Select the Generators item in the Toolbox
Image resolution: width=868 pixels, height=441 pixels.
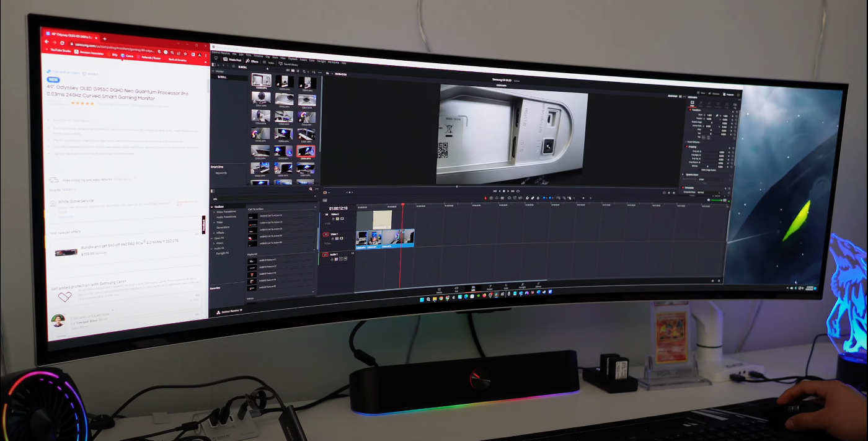coord(223,228)
